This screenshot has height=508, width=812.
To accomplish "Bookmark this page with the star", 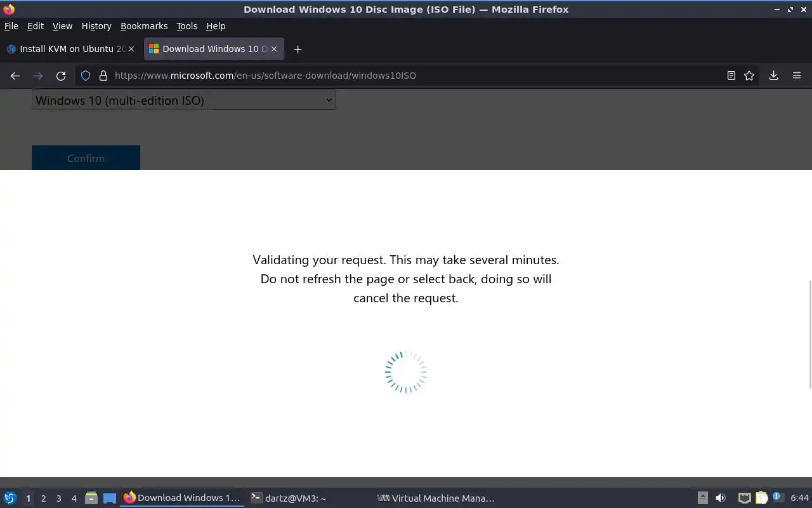I will [749, 76].
